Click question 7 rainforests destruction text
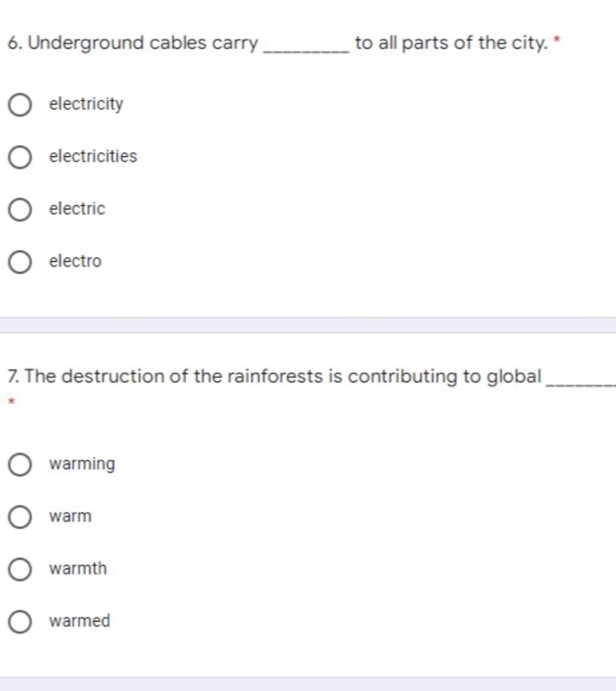Image resolution: width=616 pixels, height=691 pixels. [x=274, y=376]
